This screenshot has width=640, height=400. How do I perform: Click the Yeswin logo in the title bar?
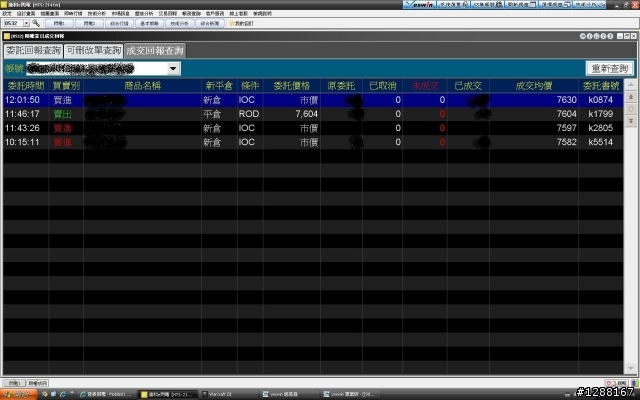click(419, 4)
